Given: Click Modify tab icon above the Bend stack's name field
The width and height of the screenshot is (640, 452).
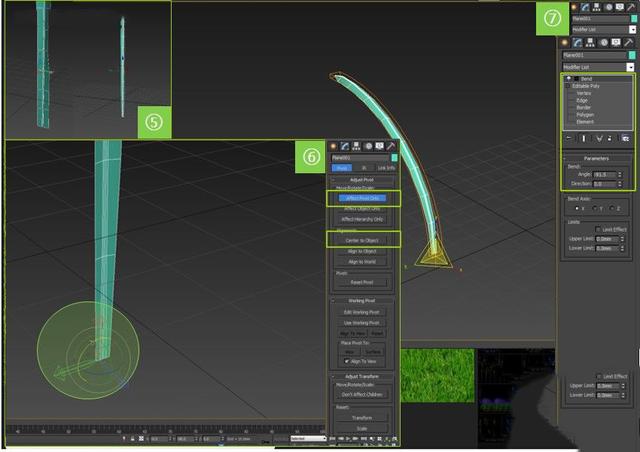Looking at the screenshot, I should (577, 42).
